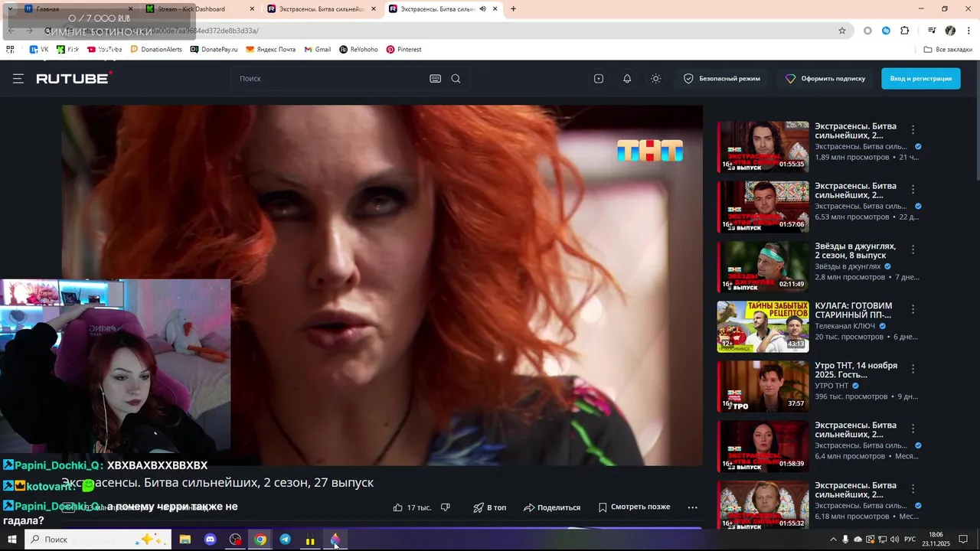Open options menu for Звёзды в джунглях video
980x551 pixels.
[x=913, y=249]
